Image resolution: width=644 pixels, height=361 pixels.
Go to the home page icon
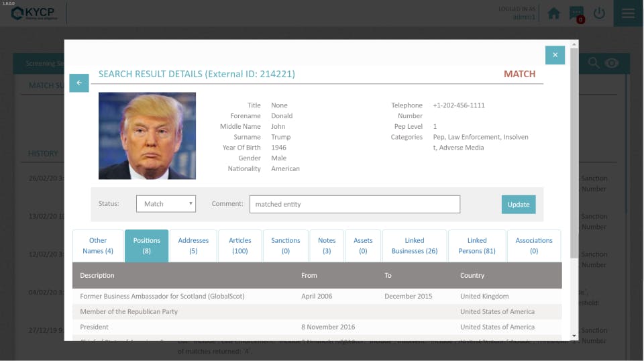pyautogui.click(x=553, y=13)
